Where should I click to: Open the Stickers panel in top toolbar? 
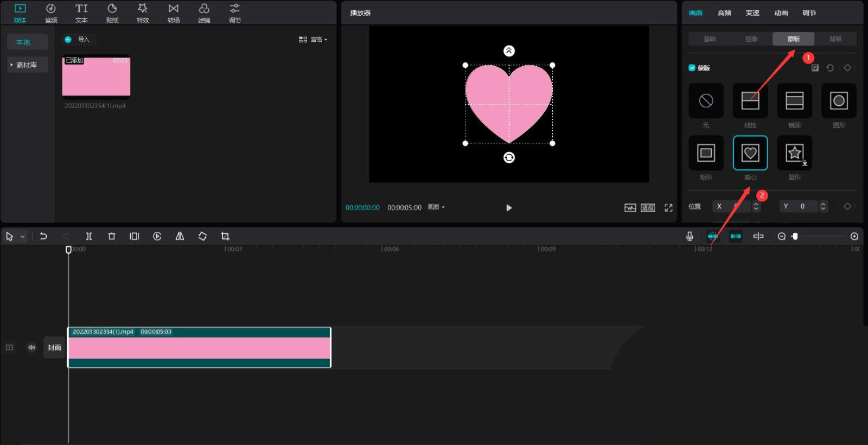click(112, 13)
